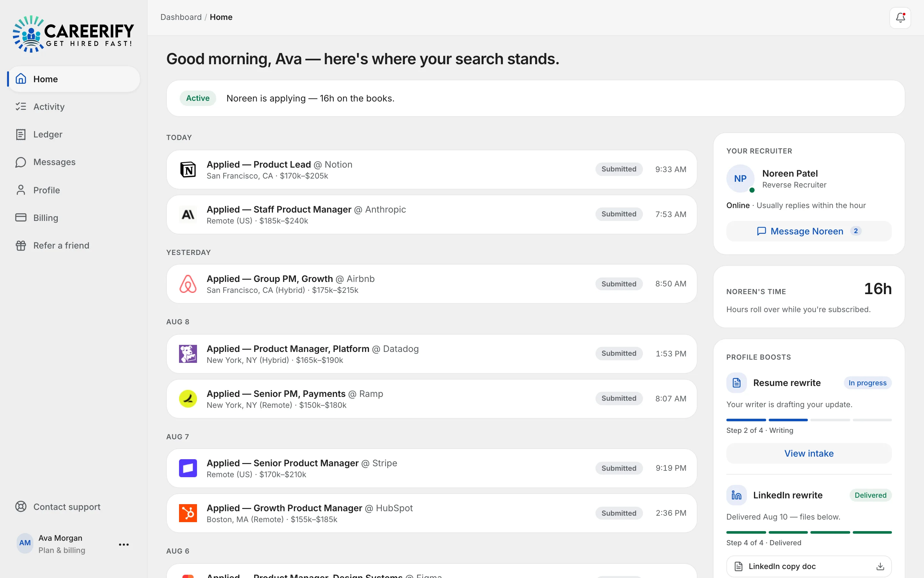The height and width of the screenshot is (578, 924).
Task: Click the Submitted badge on the Notion row
Action: (x=619, y=169)
